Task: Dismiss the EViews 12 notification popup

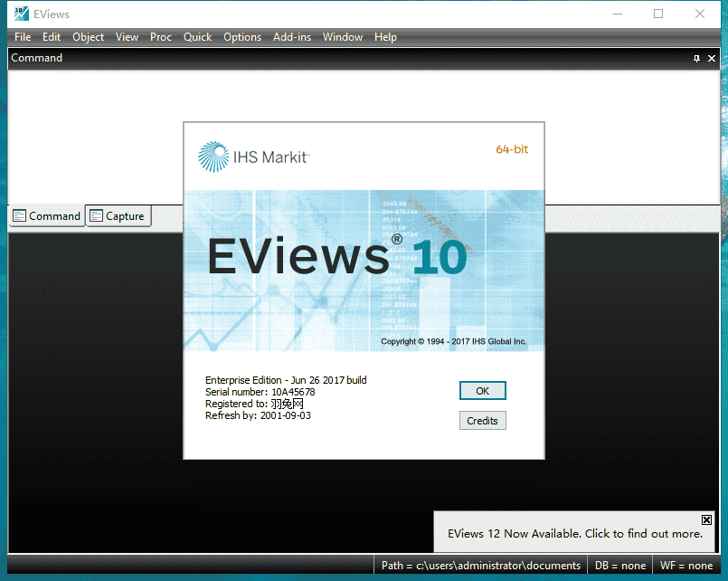Action: point(707,519)
